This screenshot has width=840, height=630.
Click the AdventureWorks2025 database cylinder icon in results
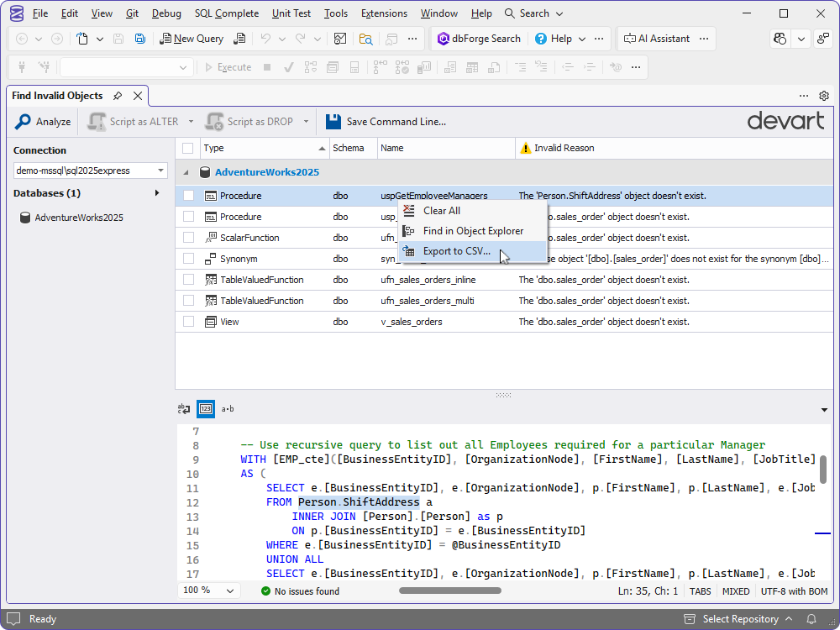205,172
